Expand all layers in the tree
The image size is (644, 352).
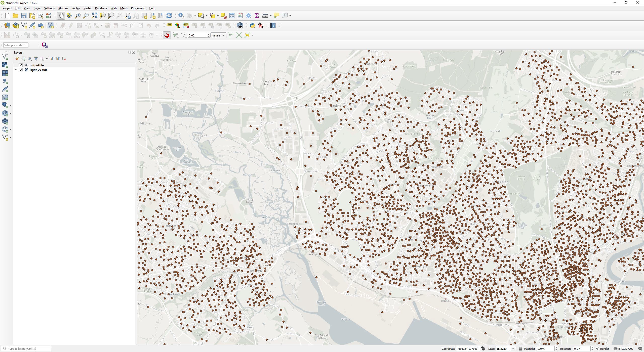pyautogui.click(x=52, y=59)
